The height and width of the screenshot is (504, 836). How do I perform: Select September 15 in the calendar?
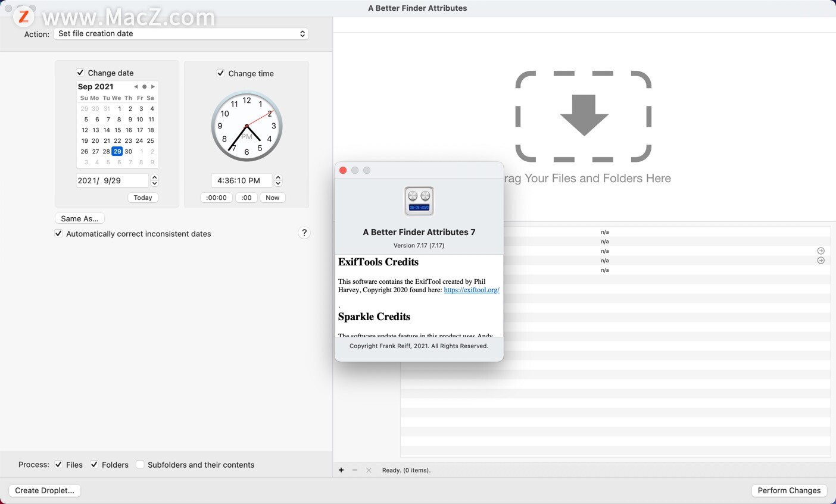click(x=117, y=130)
